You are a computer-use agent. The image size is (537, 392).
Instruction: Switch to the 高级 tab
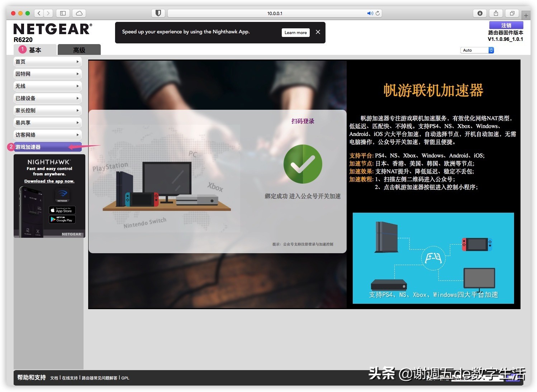tap(79, 49)
